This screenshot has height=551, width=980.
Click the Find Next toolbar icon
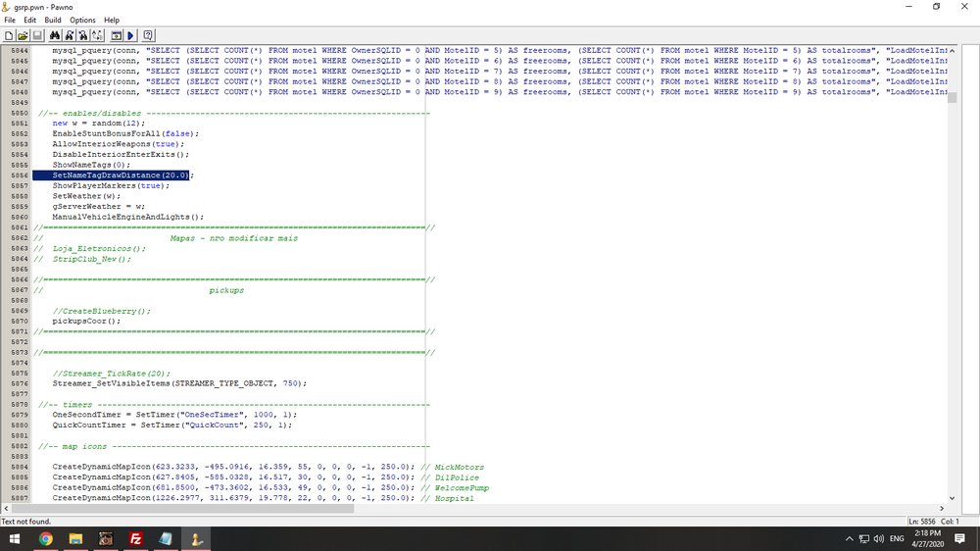(69, 35)
